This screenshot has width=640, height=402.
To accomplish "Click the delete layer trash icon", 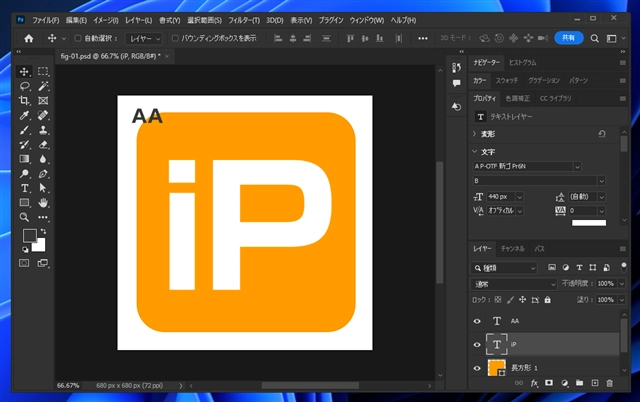I will tap(609, 382).
